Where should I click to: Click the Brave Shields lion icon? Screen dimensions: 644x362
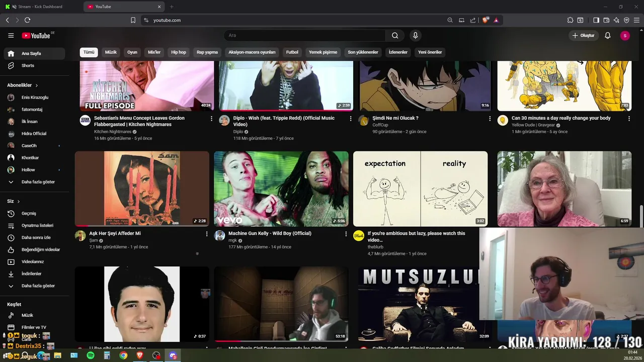[485, 20]
